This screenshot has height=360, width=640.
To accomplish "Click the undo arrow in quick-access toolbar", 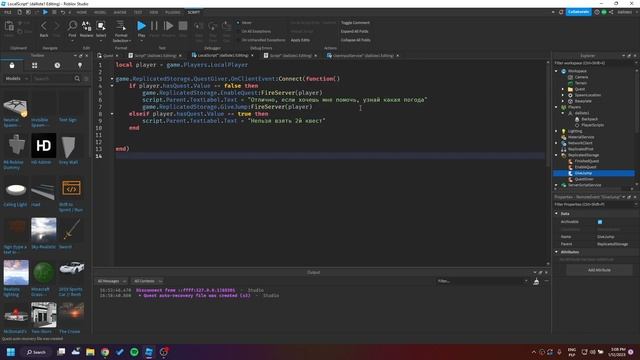I will 62,12.
